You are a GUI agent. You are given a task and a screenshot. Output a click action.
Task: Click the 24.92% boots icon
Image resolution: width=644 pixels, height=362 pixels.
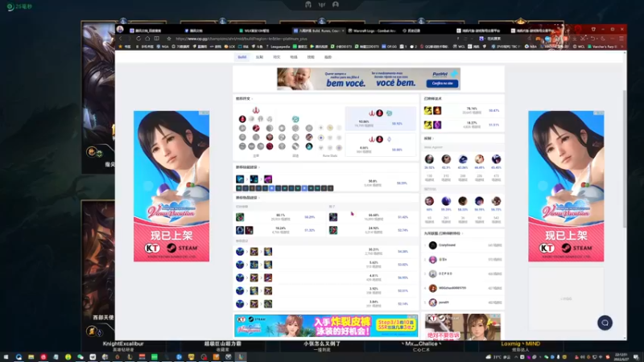pyautogui.click(x=333, y=230)
